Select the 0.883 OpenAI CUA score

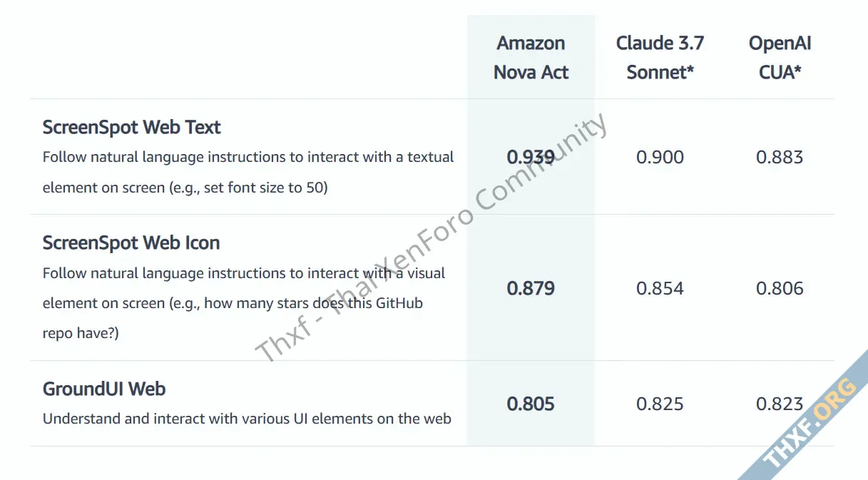780,157
